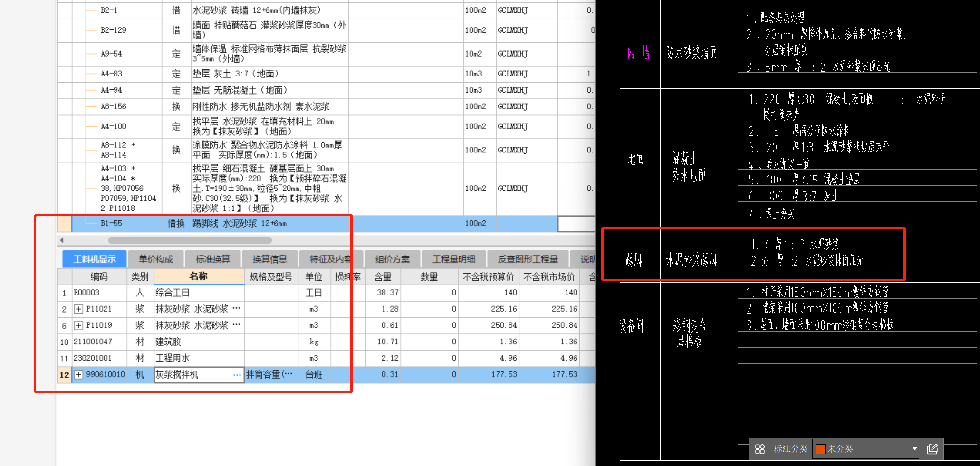Click the 类别 column header
Screen dimensions: 980x466
[x=140, y=277]
